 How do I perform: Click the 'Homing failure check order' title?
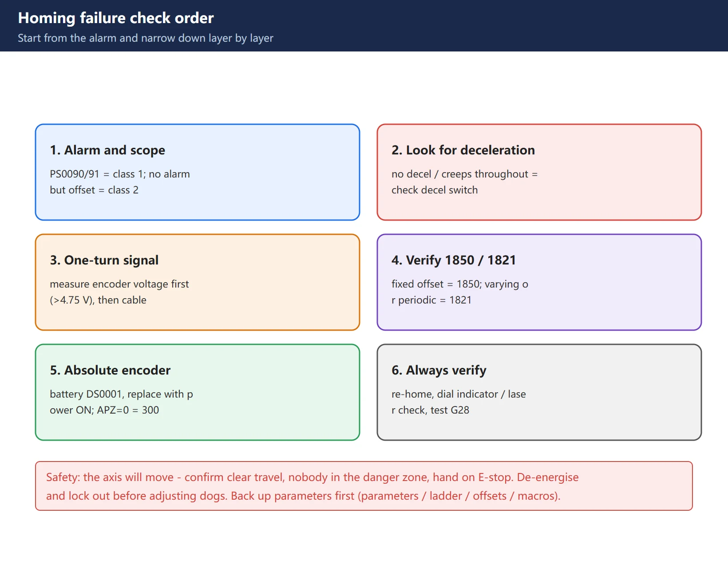click(x=116, y=18)
